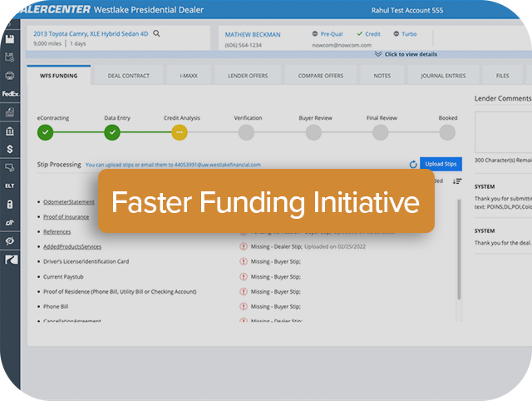Click the Pre-Qual status icon

tap(315, 33)
